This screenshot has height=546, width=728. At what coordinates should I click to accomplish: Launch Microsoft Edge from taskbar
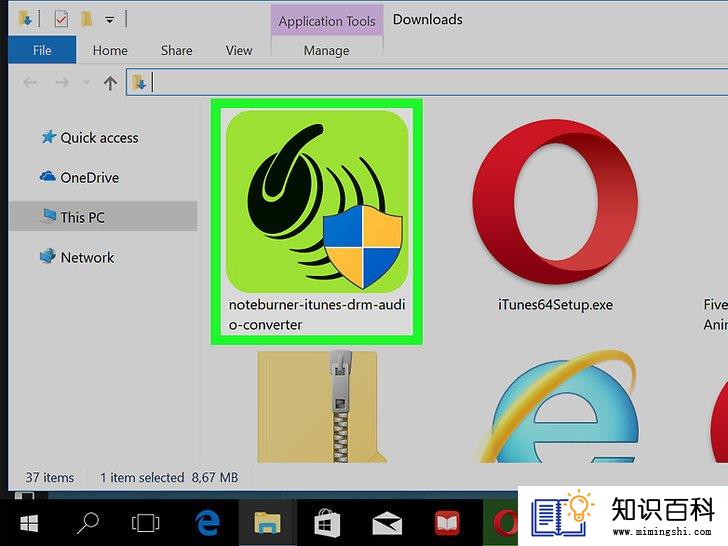207,523
